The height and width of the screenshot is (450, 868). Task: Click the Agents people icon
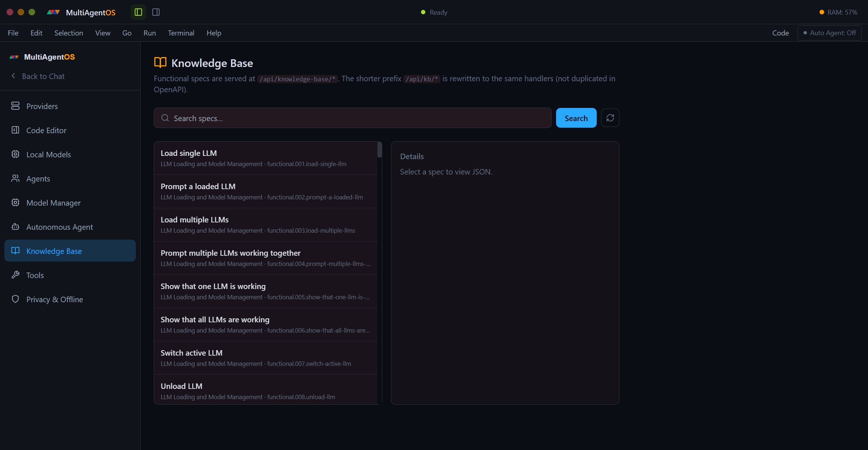pyautogui.click(x=15, y=179)
